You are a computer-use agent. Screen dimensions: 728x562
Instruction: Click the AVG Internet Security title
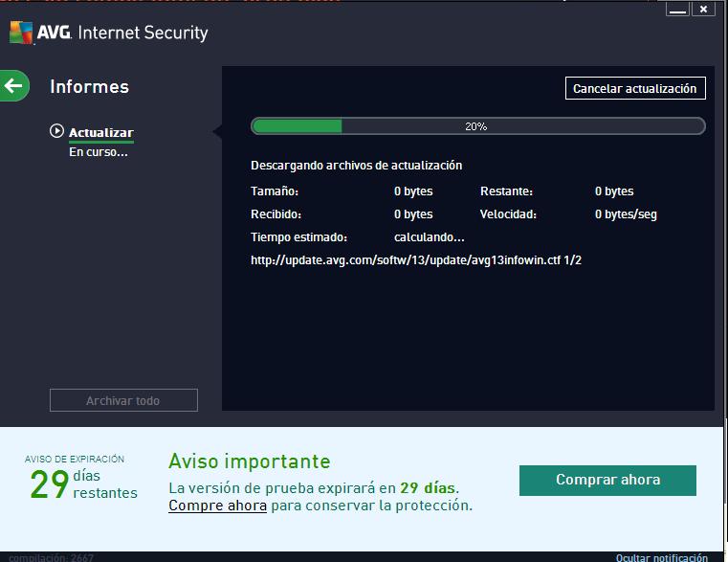[122, 33]
